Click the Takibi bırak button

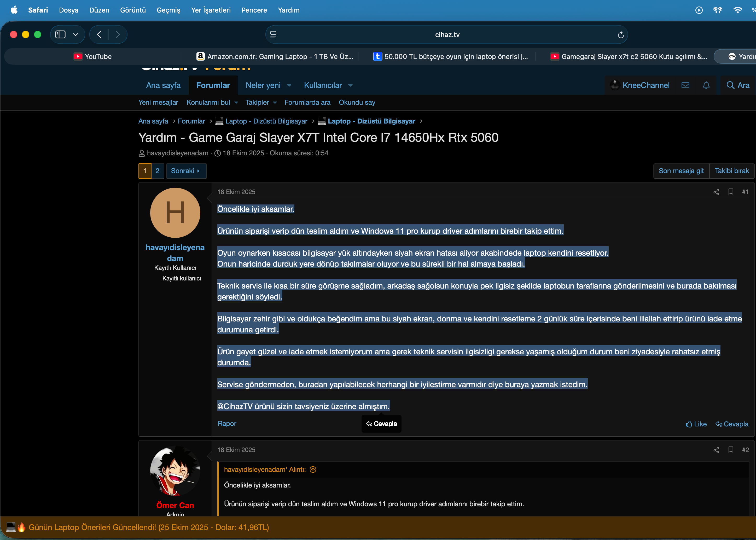[x=732, y=171]
